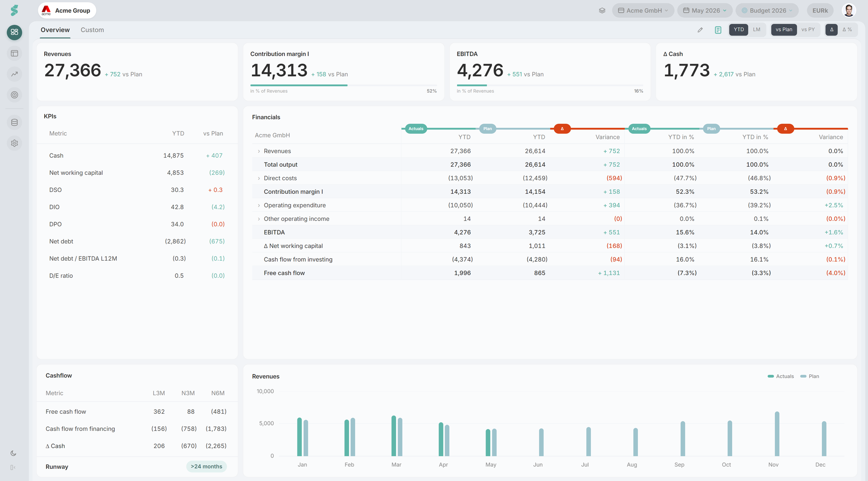The height and width of the screenshot is (481, 868).
Task: Open the target goals sidebar icon
Action: tap(14, 95)
